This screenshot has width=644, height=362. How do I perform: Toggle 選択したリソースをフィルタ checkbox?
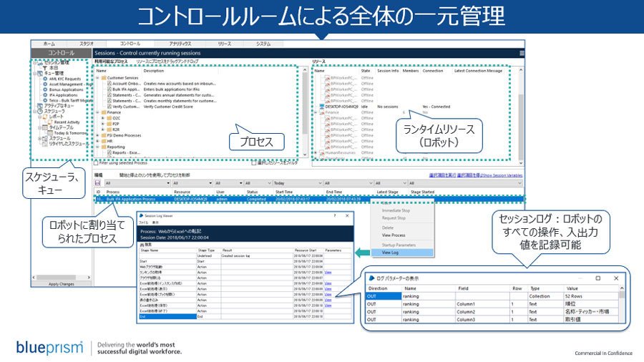(254, 162)
